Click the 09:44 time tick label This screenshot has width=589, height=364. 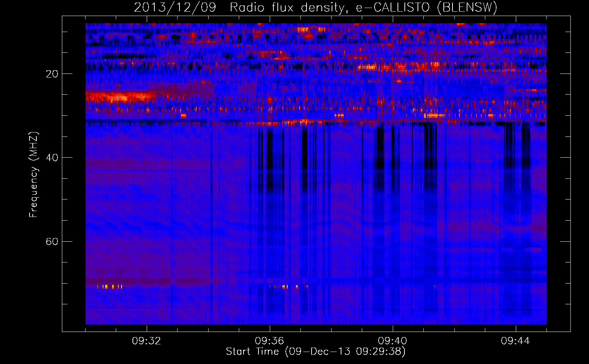point(515,341)
